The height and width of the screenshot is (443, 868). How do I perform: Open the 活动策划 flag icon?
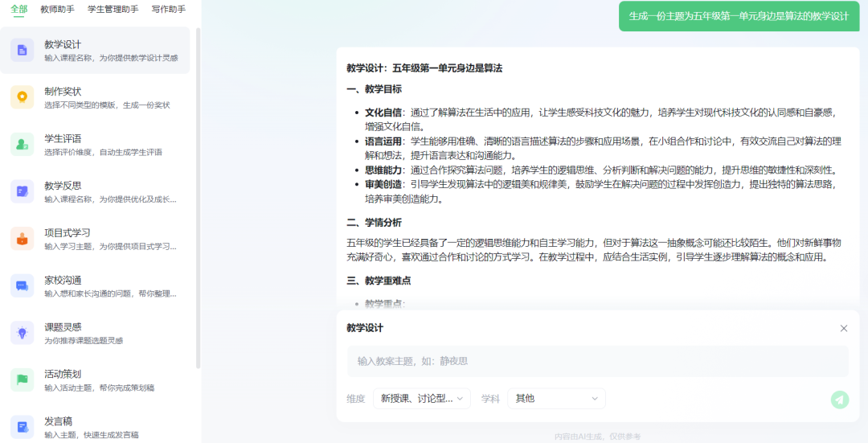click(x=23, y=379)
